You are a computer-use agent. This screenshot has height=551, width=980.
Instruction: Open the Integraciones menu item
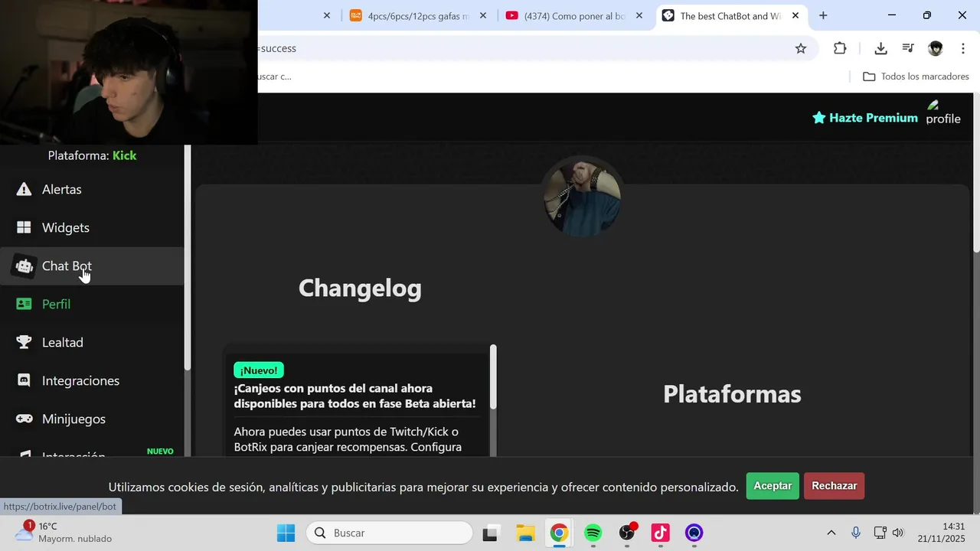[92, 380]
